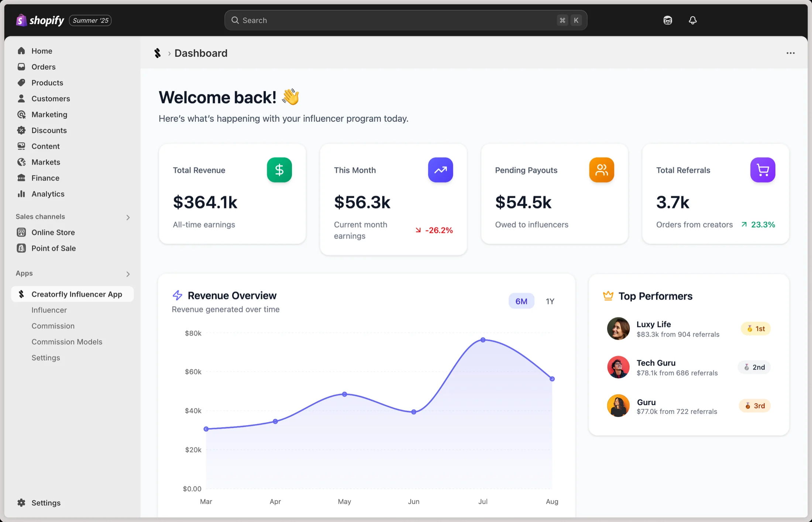Click the blue trending This Month icon

(440, 170)
